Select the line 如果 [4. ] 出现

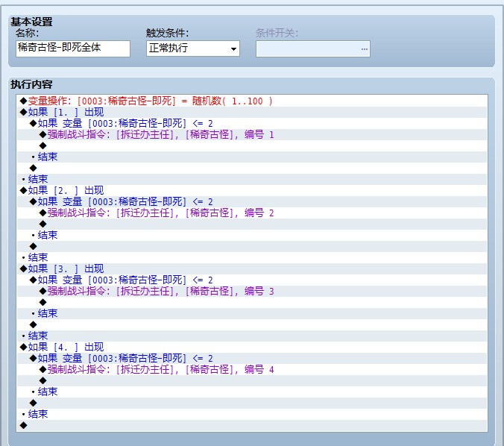pyautogui.click(x=252, y=347)
